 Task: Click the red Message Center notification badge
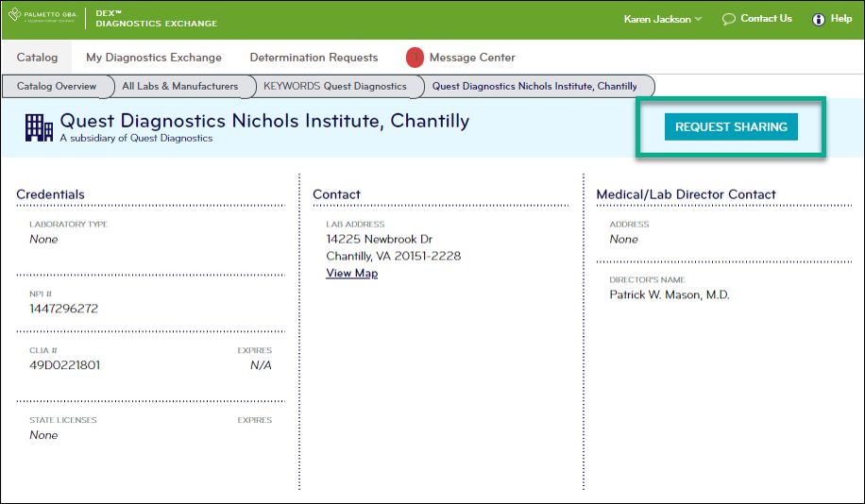pyautogui.click(x=415, y=58)
